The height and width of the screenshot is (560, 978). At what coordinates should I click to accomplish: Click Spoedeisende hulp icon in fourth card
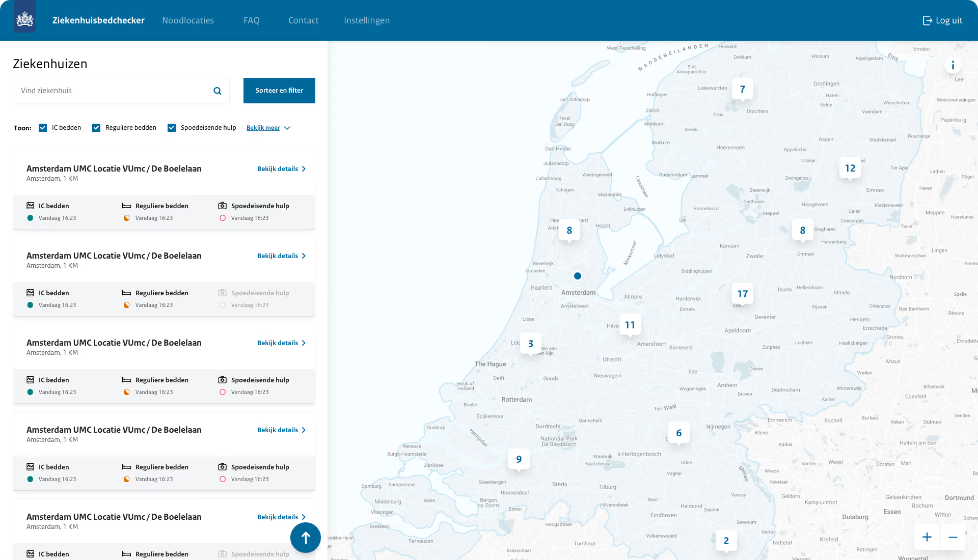coord(223,467)
